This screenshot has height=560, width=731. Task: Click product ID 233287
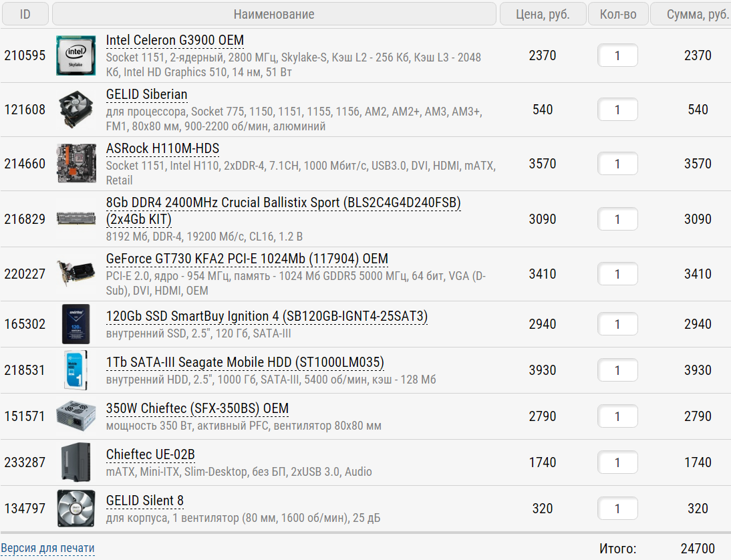click(25, 462)
